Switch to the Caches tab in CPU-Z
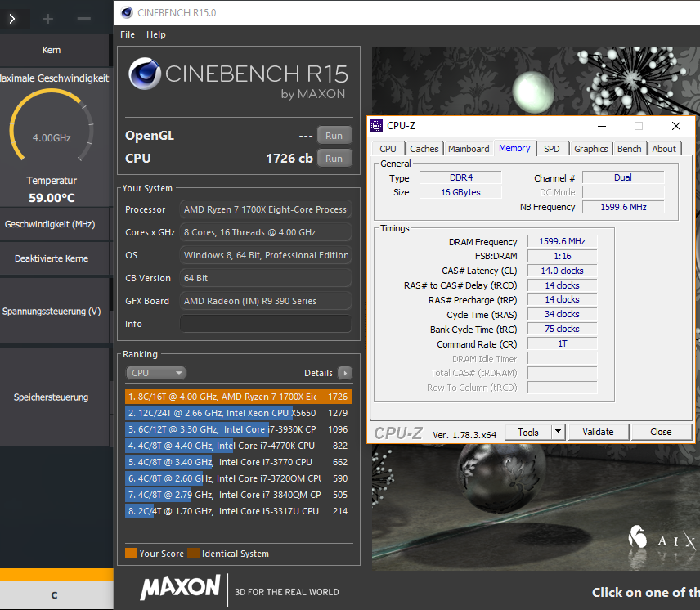 click(424, 149)
